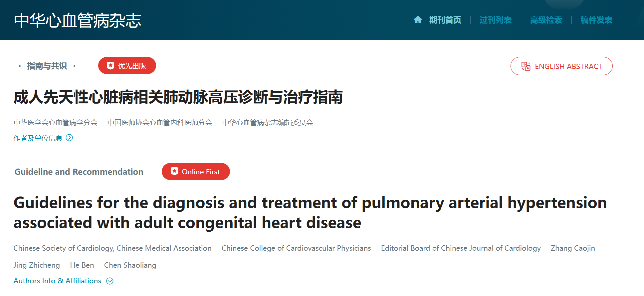
Task: Expand 作者及单位信息 using the circled arrow
Action: click(x=69, y=138)
